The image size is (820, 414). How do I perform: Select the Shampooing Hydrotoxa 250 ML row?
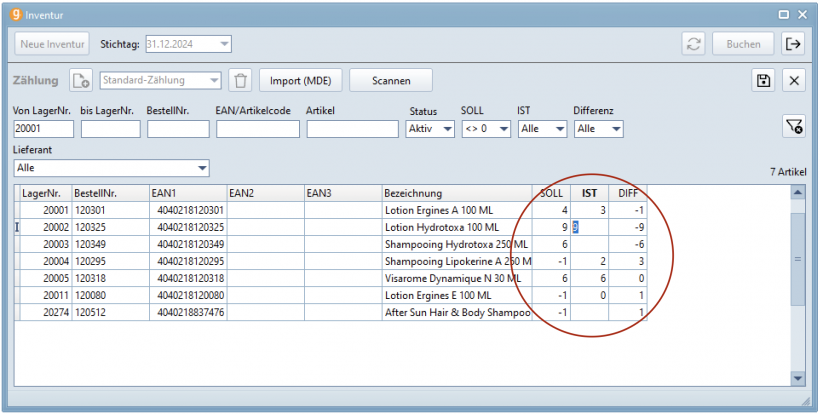(x=455, y=245)
